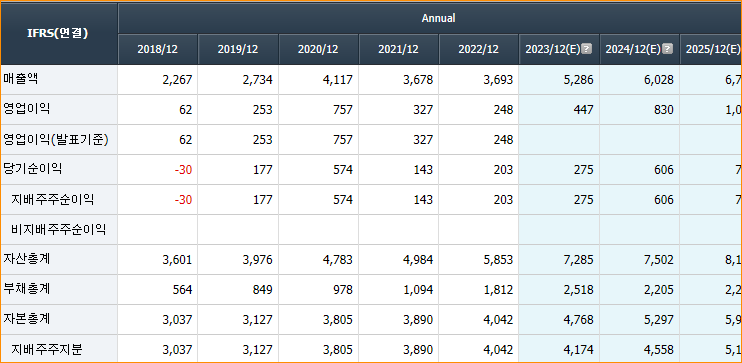The image size is (742, 363).
Task: Click help icon next to 2024/12(E)
Action: [x=667, y=49]
